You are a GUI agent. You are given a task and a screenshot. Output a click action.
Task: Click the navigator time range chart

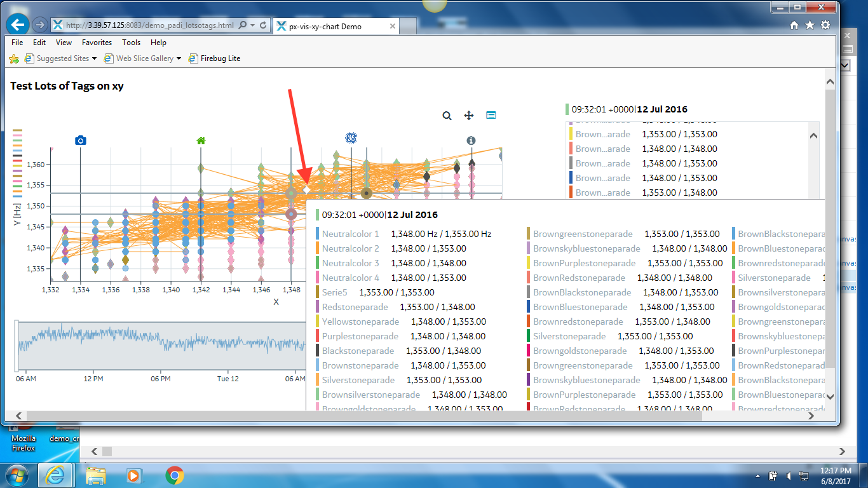161,346
